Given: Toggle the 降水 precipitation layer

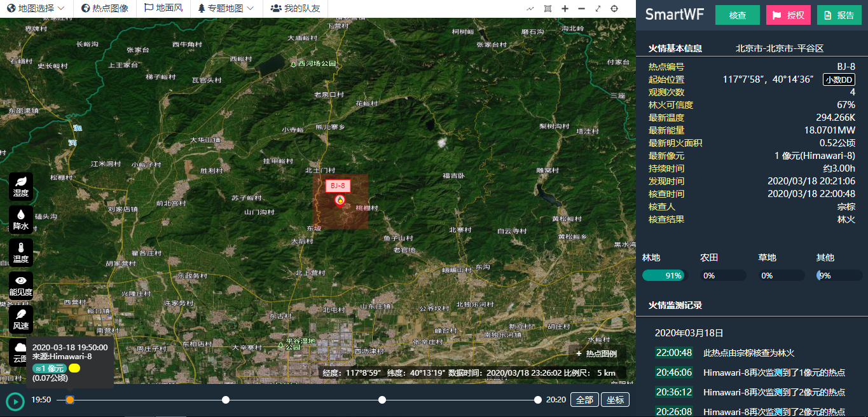Looking at the screenshot, I should tap(21, 219).
